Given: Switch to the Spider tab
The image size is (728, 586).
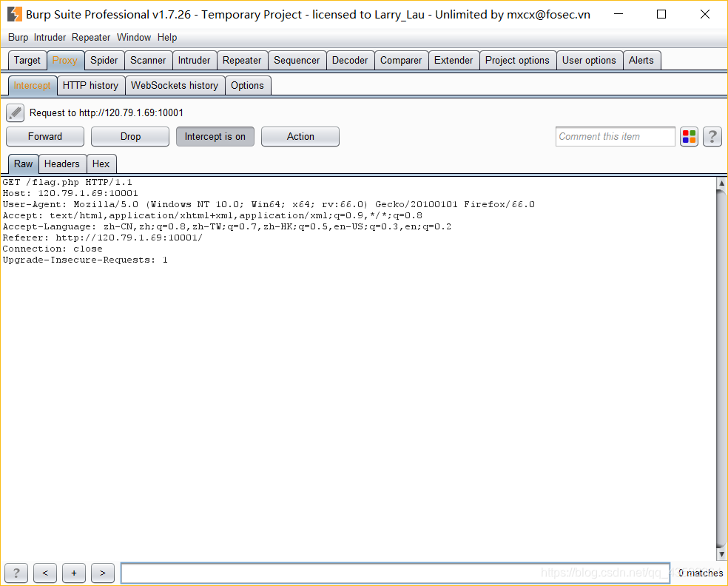Looking at the screenshot, I should click(104, 61).
